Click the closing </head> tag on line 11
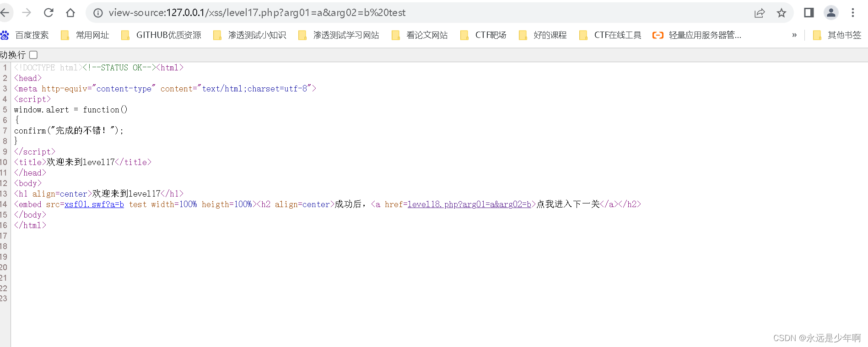This screenshot has width=868, height=347. [30, 173]
